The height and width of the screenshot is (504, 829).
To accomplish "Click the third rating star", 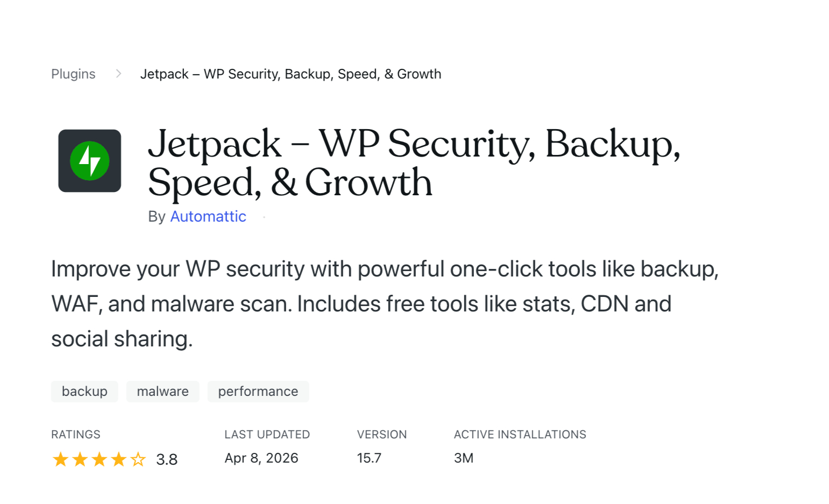I will [98, 459].
